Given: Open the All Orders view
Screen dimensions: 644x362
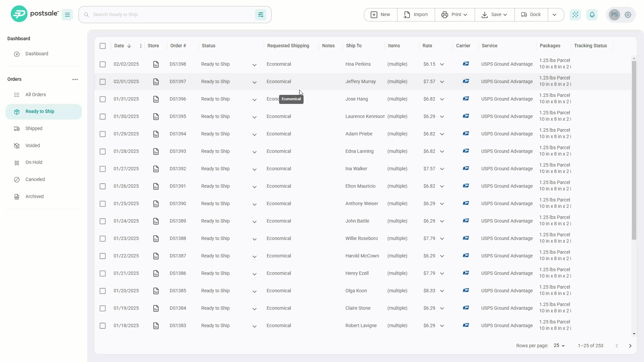Looking at the screenshot, I should pyautogui.click(x=35, y=95).
